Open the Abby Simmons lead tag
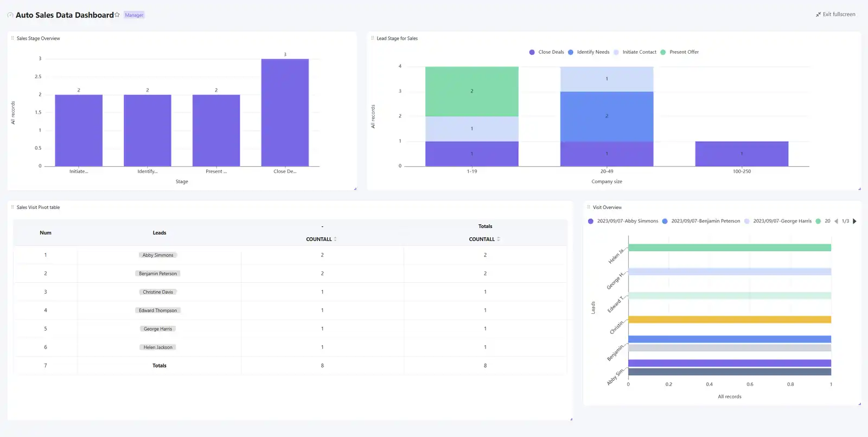Screen dimensions: 868x437 158,255
